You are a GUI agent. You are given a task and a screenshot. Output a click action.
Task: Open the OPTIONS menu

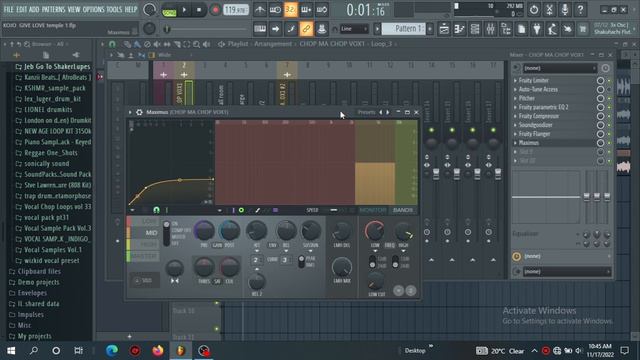(93, 9)
